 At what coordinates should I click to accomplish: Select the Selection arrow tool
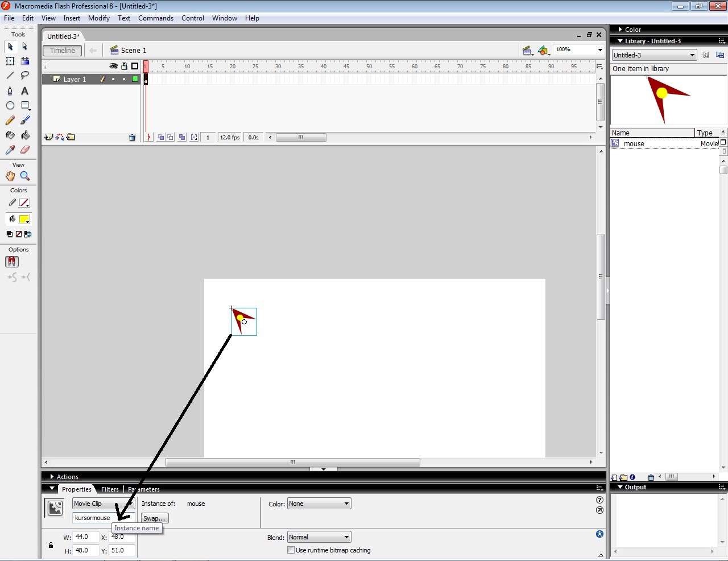pos(10,47)
